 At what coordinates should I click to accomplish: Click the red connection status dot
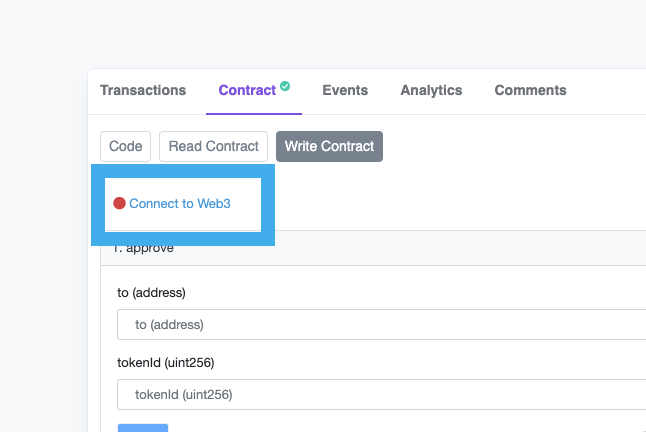click(119, 203)
